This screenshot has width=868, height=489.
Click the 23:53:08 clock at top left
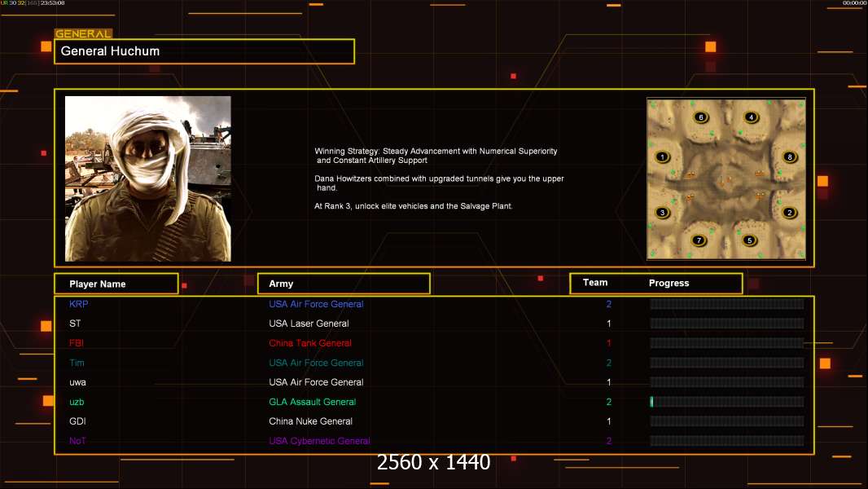point(53,3)
